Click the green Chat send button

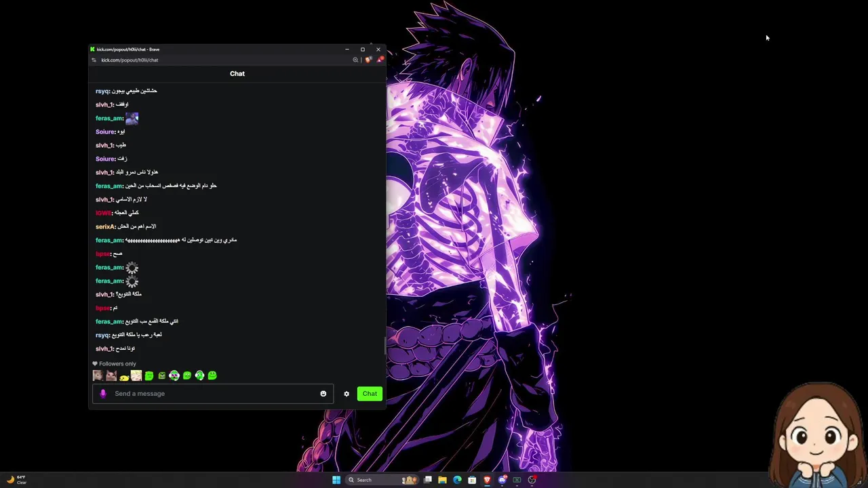(370, 394)
